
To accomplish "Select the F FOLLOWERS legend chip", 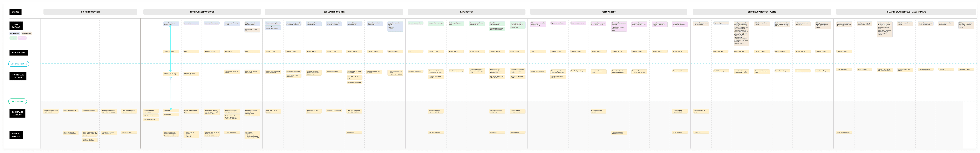I will [22, 38].
